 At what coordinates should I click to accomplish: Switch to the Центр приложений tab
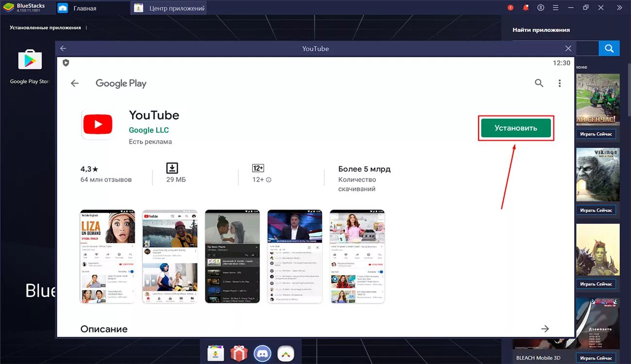(x=170, y=8)
